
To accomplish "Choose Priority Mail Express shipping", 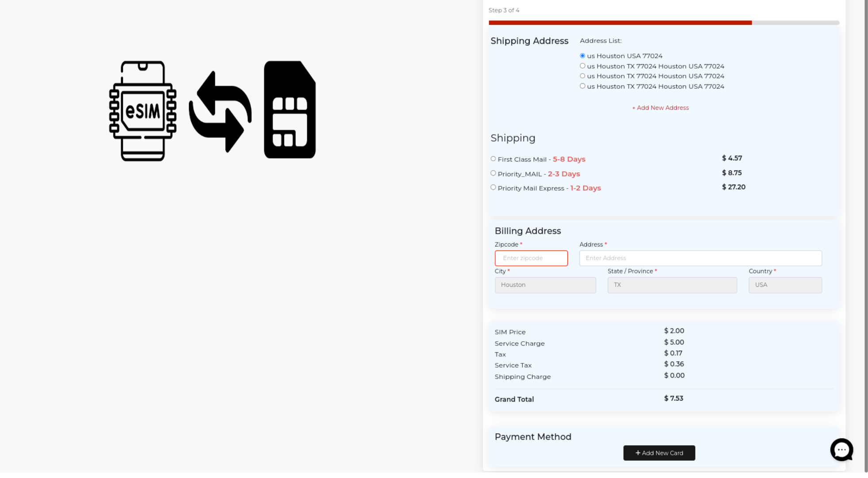I will [493, 187].
